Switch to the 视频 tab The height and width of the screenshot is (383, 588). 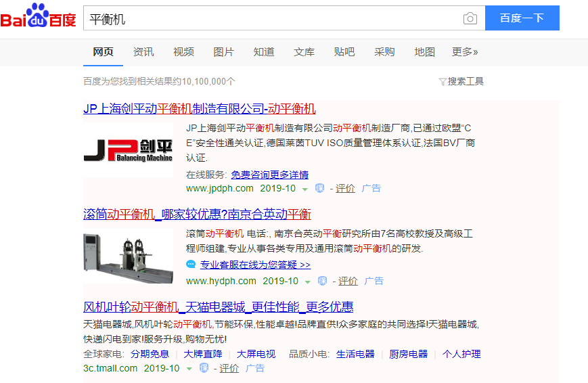coord(183,52)
